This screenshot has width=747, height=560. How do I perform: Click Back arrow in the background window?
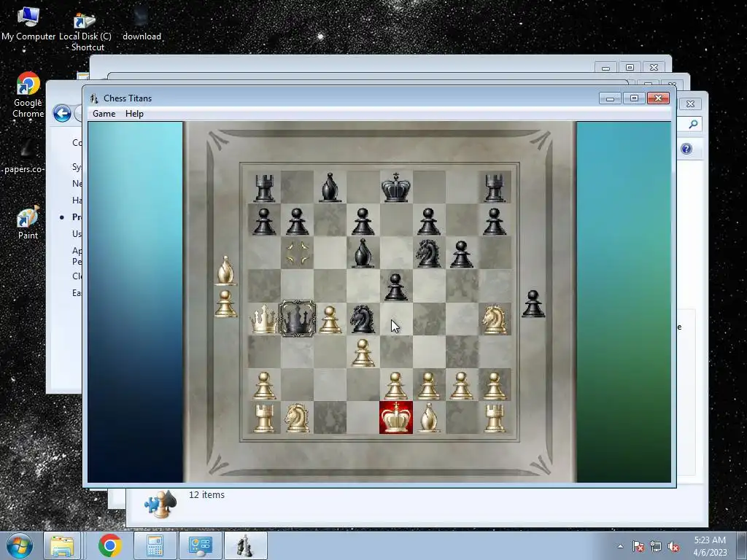tap(62, 113)
